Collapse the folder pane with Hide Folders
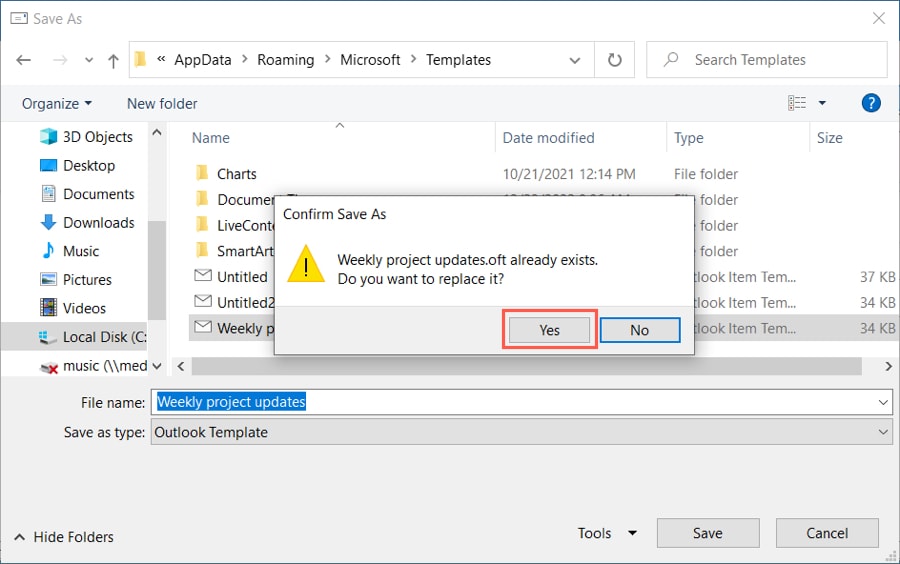The height and width of the screenshot is (564, 900). click(x=64, y=537)
